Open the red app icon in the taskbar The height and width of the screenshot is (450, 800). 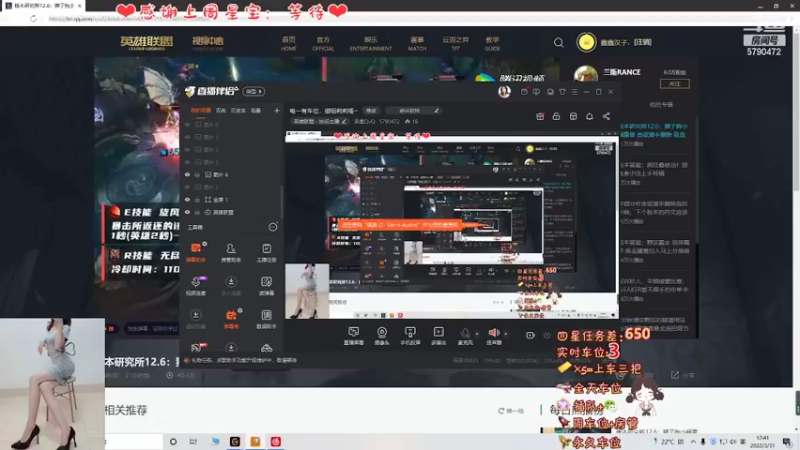pyautogui.click(x=276, y=441)
